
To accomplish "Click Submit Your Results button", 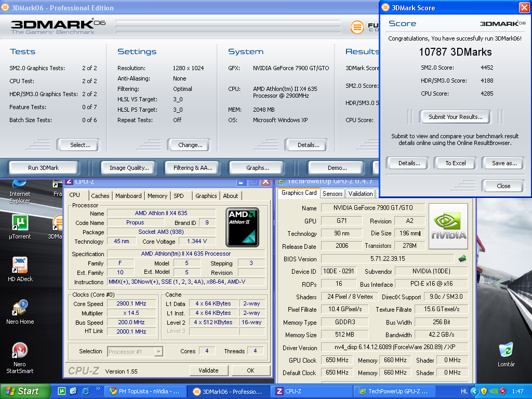I will (x=455, y=117).
